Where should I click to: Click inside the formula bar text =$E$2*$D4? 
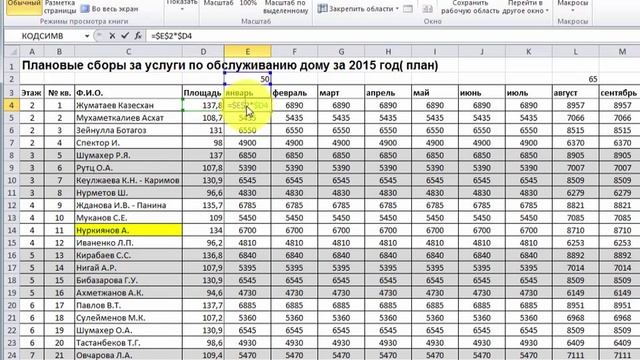(171, 36)
